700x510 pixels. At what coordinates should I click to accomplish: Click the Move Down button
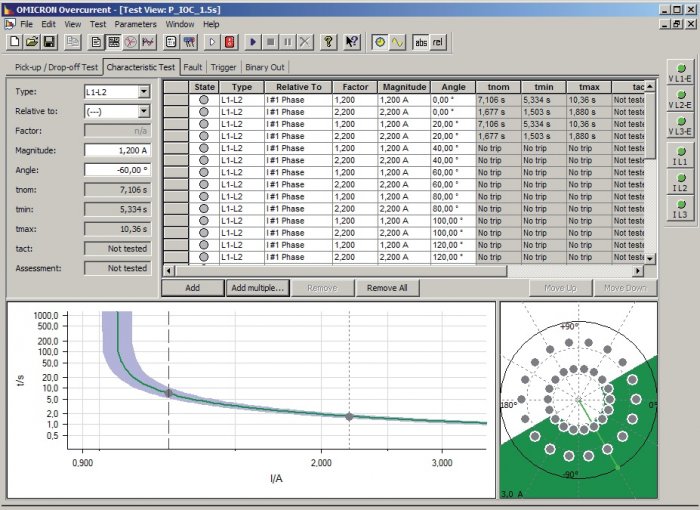point(625,288)
